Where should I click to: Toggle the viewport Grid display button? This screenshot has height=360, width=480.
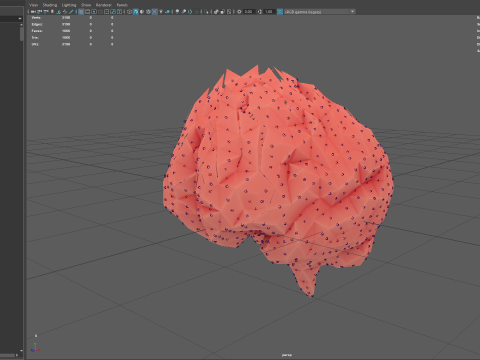81,12
